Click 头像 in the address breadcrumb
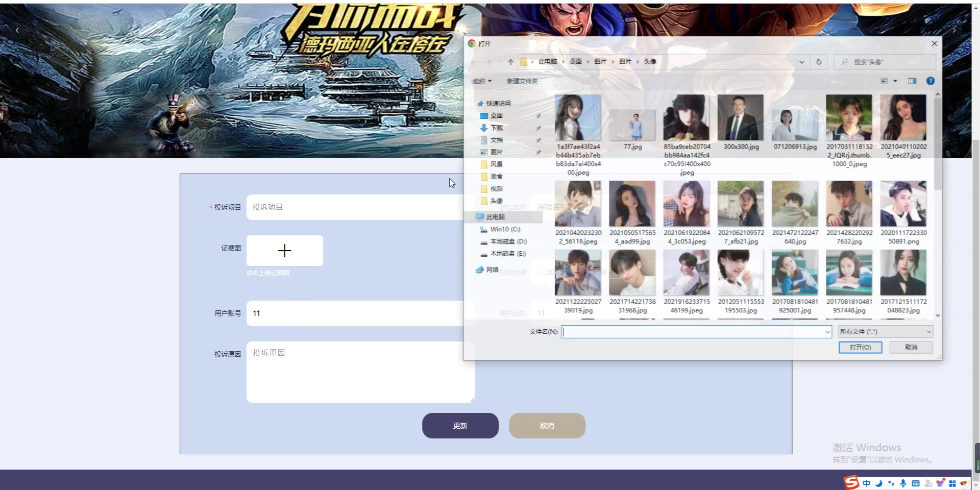Screen dimensions: 980x490 pos(650,62)
